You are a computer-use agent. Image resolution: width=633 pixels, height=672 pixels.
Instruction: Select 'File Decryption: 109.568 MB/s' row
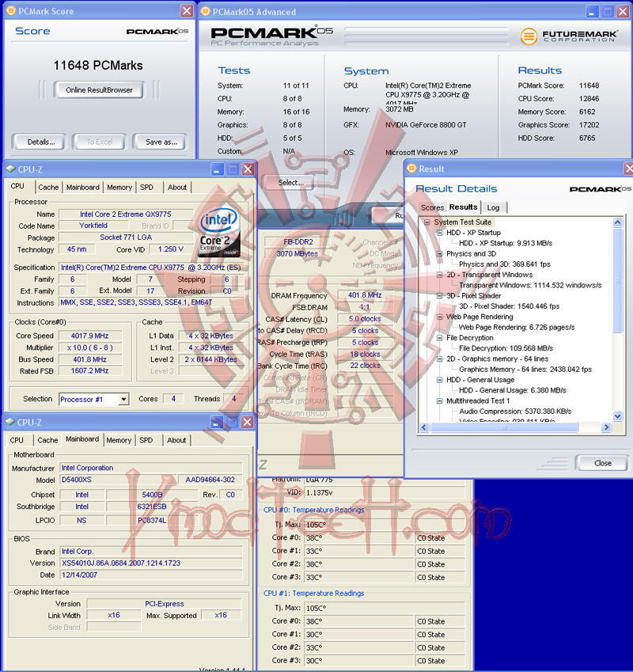506,348
